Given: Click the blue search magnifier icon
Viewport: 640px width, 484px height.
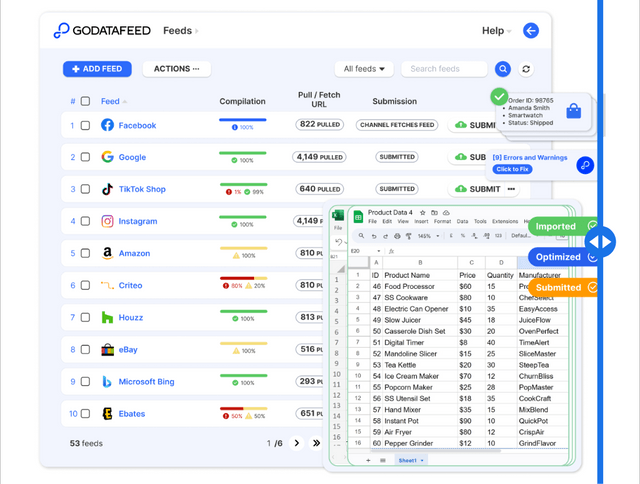Looking at the screenshot, I should 503,69.
